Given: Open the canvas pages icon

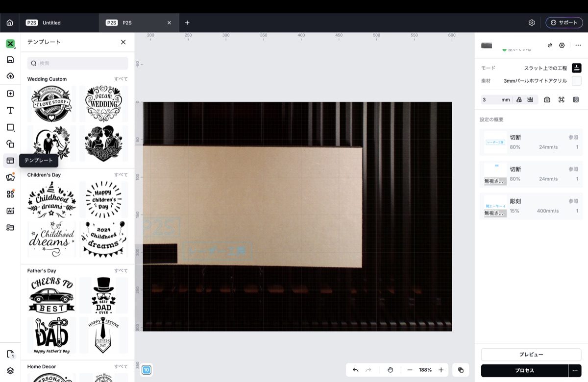Looking at the screenshot, I should [x=10, y=354].
